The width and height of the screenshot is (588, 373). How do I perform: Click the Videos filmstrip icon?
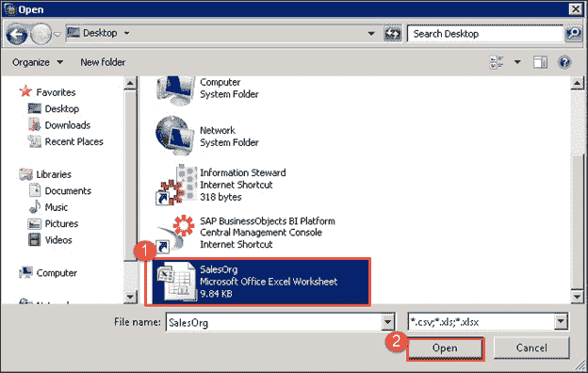[35, 240]
